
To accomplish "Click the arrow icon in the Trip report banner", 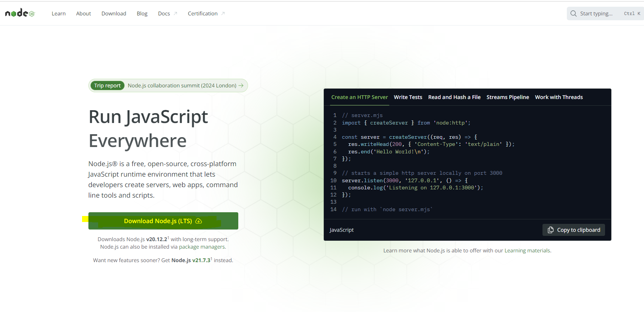I will pos(241,85).
